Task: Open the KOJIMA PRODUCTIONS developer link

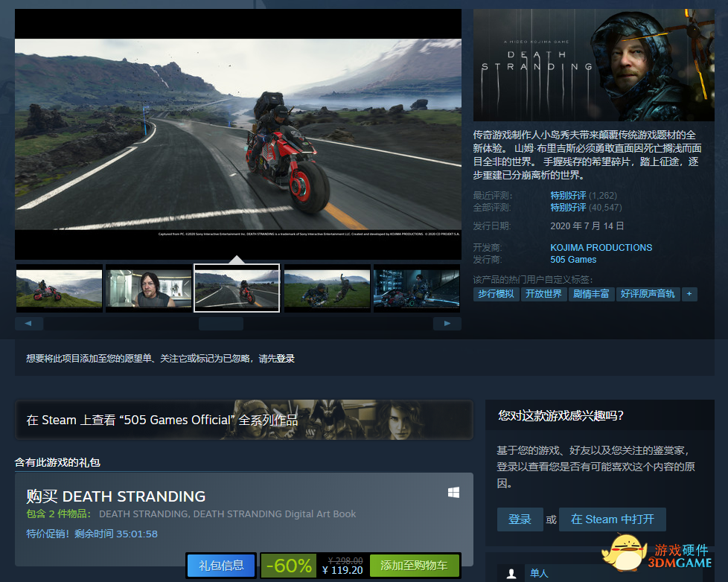Action: point(601,247)
